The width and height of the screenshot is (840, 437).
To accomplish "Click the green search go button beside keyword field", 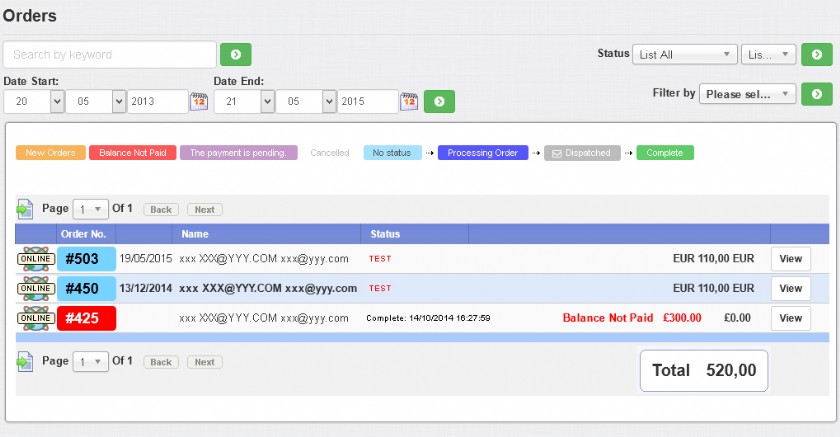I will tap(236, 55).
